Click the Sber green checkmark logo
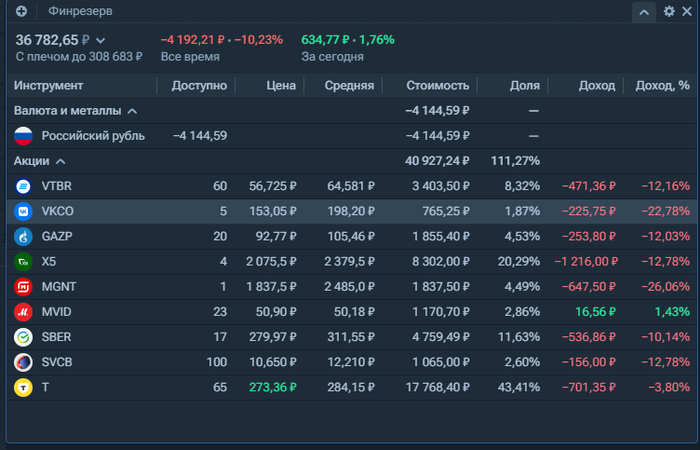 23,337
